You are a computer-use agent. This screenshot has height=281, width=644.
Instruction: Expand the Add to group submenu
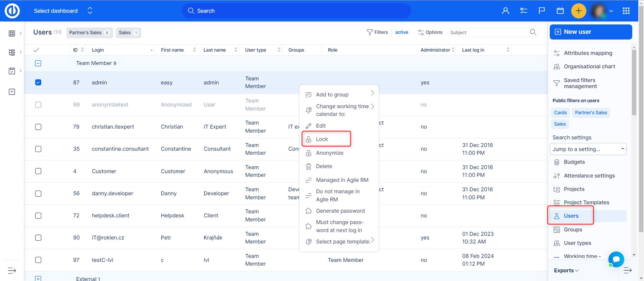tap(339, 94)
